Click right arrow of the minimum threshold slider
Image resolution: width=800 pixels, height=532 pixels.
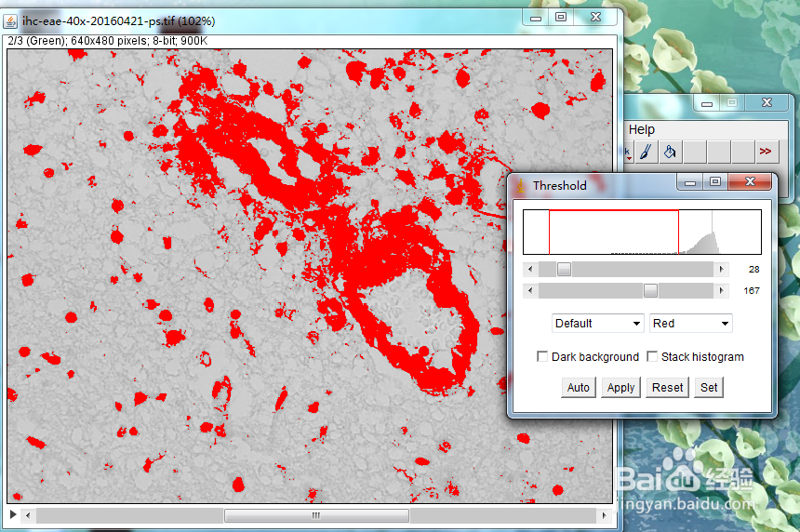click(721, 269)
